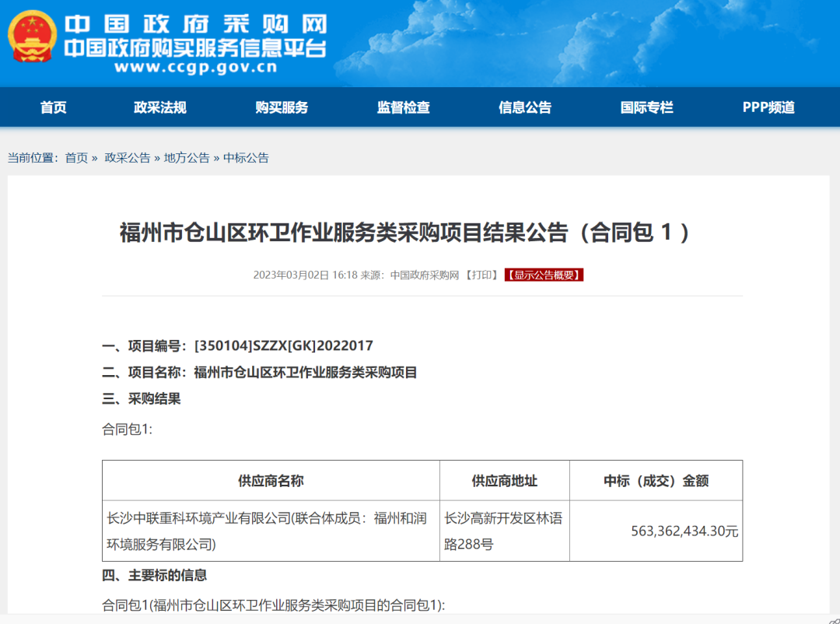Open the 政采法规 navigation item
The image size is (840, 624).
[x=160, y=107]
